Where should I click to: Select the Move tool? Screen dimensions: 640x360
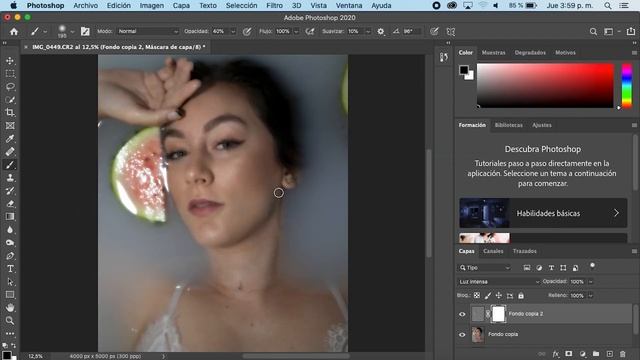10,61
